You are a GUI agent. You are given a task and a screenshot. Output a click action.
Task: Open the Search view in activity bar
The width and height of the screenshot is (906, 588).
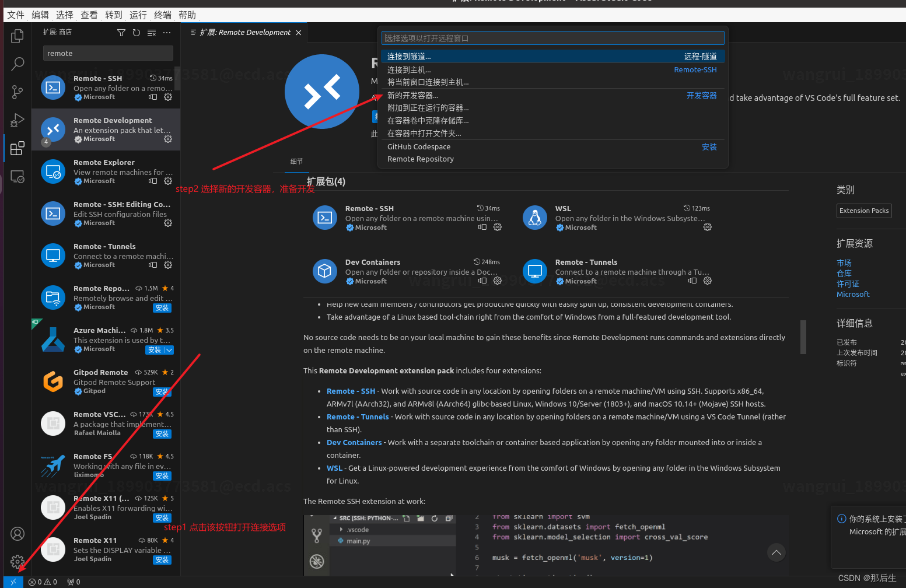coord(18,64)
